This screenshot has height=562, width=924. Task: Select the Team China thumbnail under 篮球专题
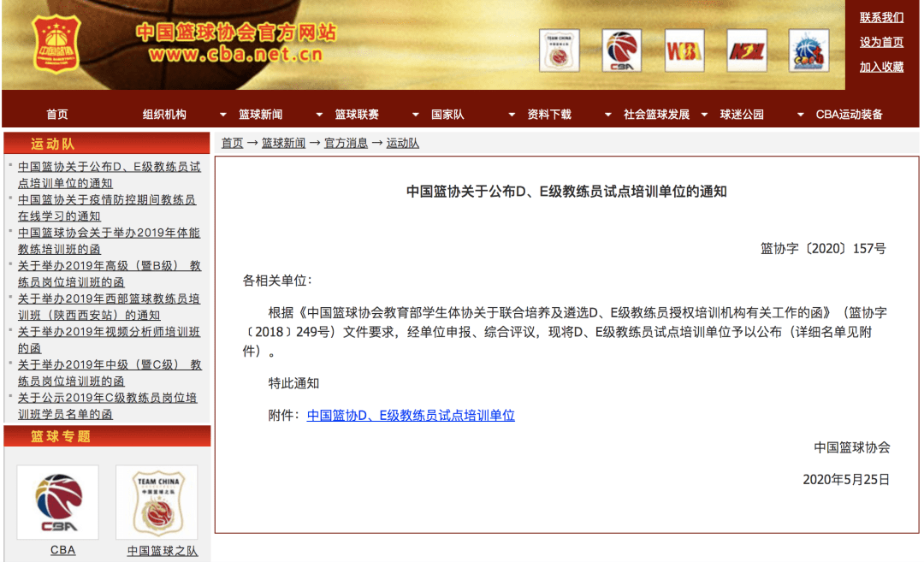[x=157, y=502]
